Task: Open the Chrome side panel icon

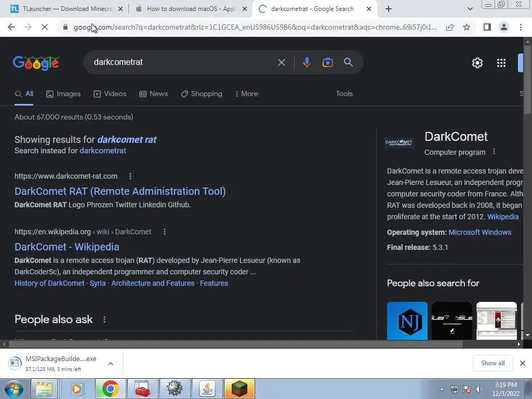Action: [487, 27]
